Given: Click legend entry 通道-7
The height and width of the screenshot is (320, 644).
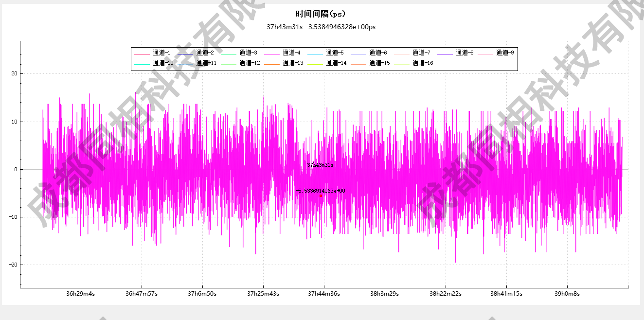Looking at the screenshot, I should pyautogui.click(x=421, y=53).
